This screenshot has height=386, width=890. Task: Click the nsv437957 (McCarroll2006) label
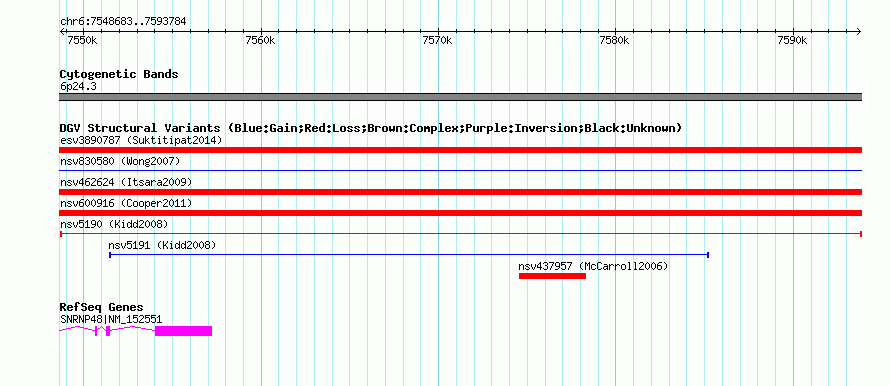593,266
